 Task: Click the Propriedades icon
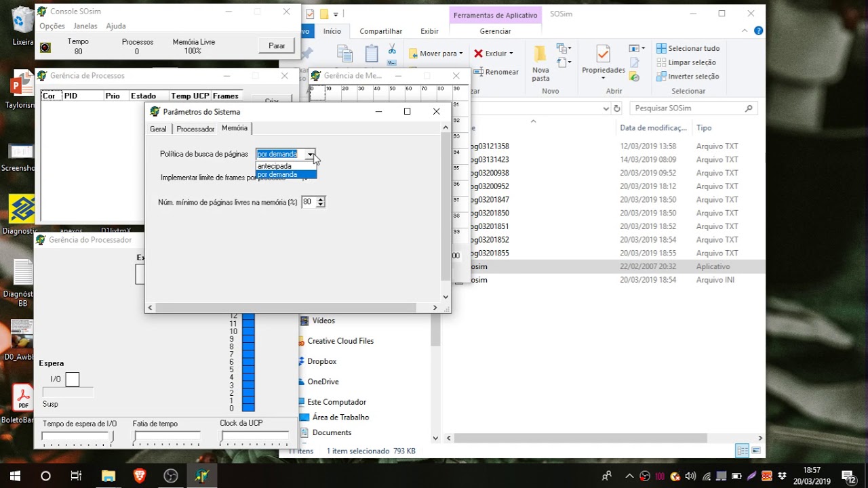(x=603, y=54)
